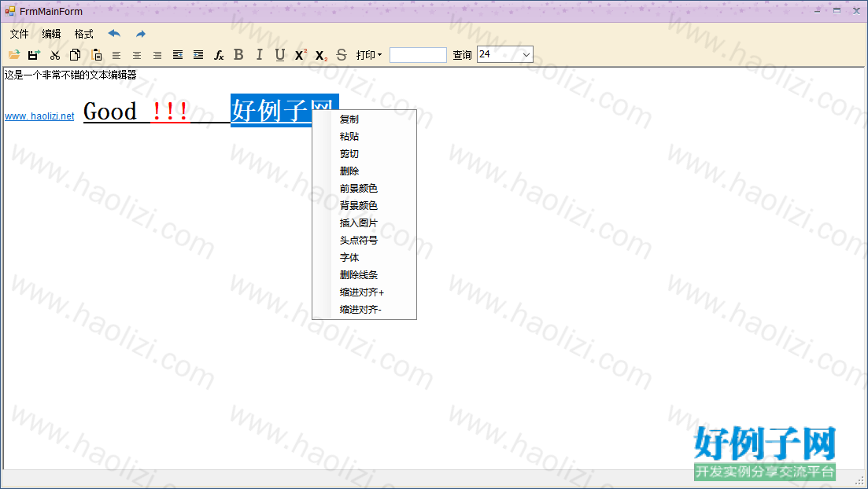Toggle italic formatting
Image resolution: width=868 pixels, height=489 pixels.
point(259,55)
